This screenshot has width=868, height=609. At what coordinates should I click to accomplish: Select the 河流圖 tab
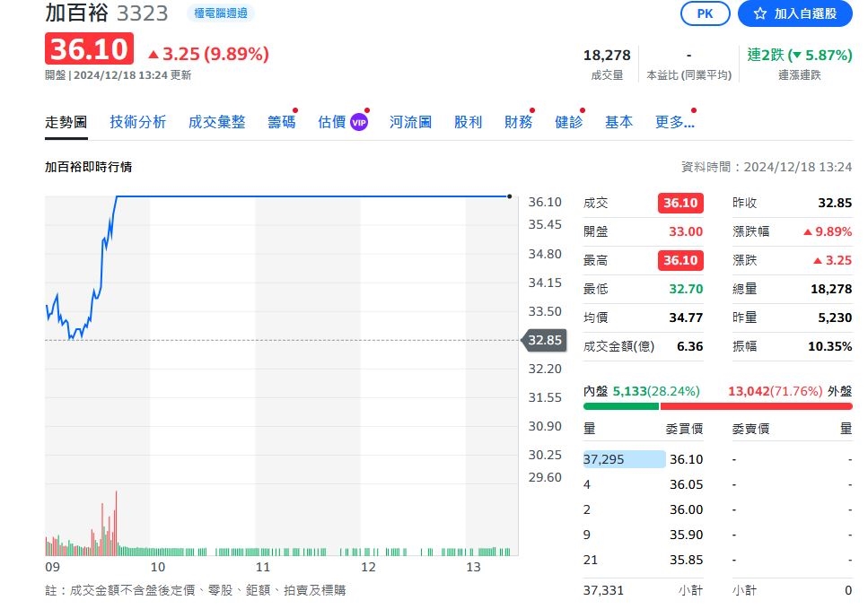pos(409,121)
